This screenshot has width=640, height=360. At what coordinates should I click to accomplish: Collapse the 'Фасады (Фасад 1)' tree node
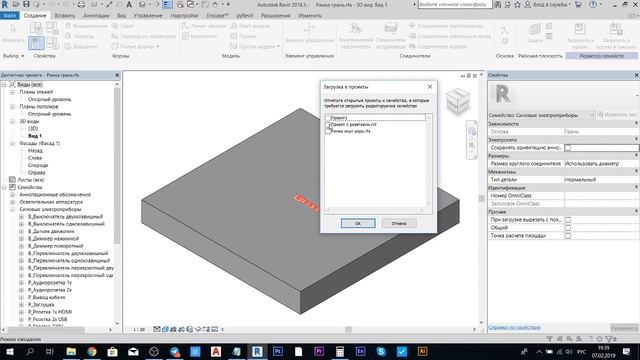[12, 143]
